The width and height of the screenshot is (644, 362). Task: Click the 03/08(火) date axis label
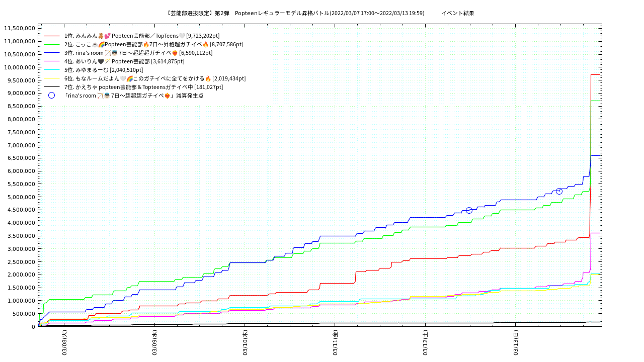(65, 343)
